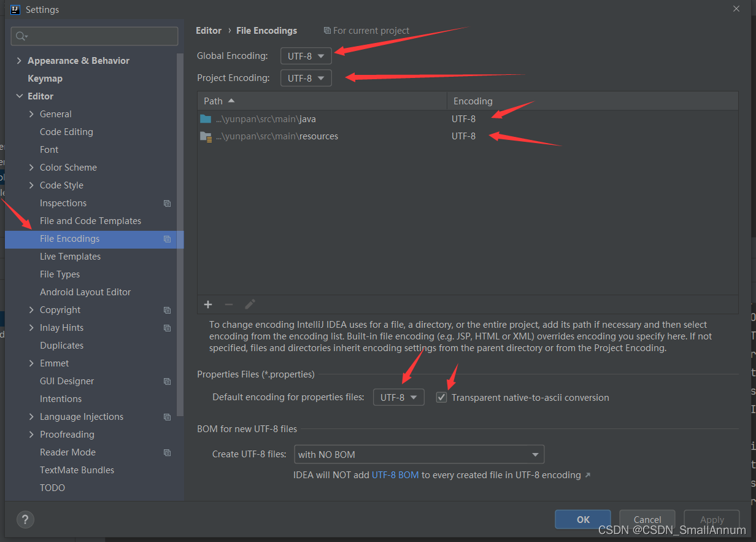The height and width of the screenshot is (542, 756).
Task: Click the edit pencil icon below table
Action: click(x=250, y=304)
